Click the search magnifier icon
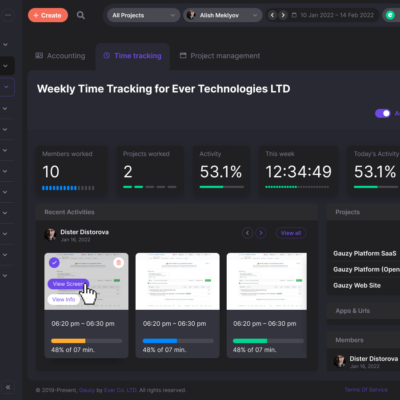The width and height of the screenshot is (400, 400). click(x=81, y=15)
